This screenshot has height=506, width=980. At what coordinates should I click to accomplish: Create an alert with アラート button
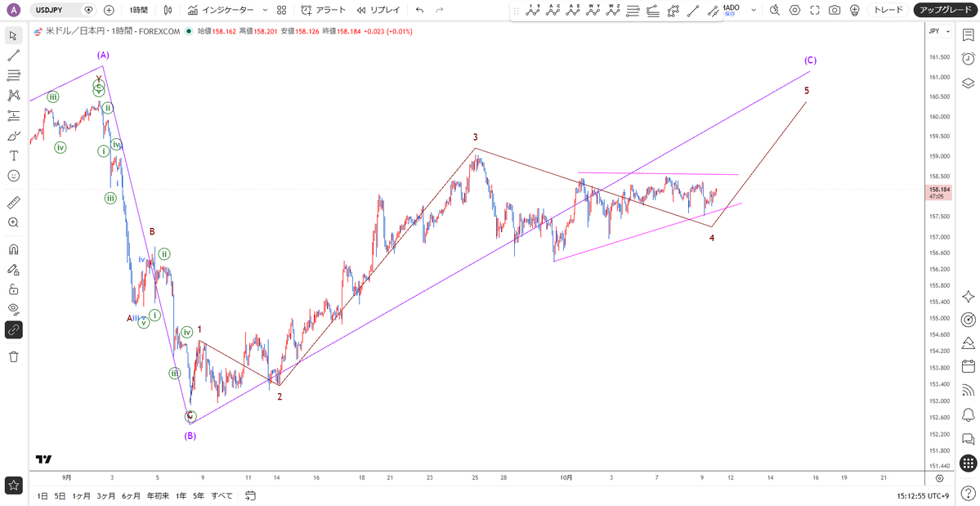323,10
